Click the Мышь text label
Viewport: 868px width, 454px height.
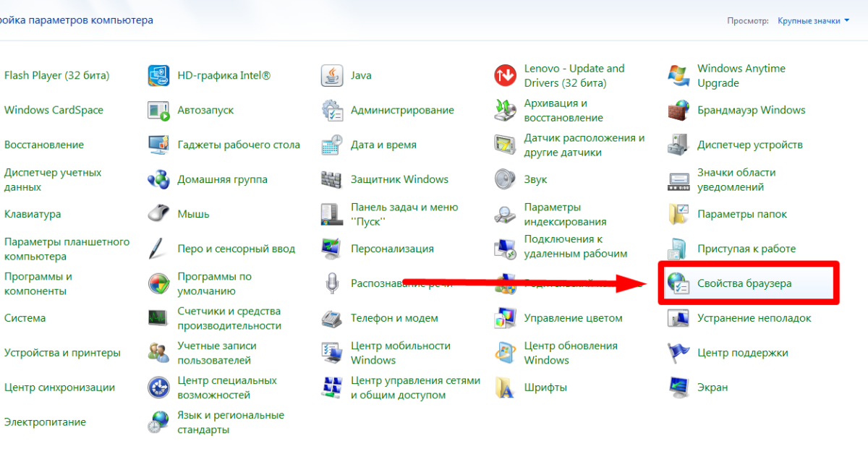coord(193,214)
